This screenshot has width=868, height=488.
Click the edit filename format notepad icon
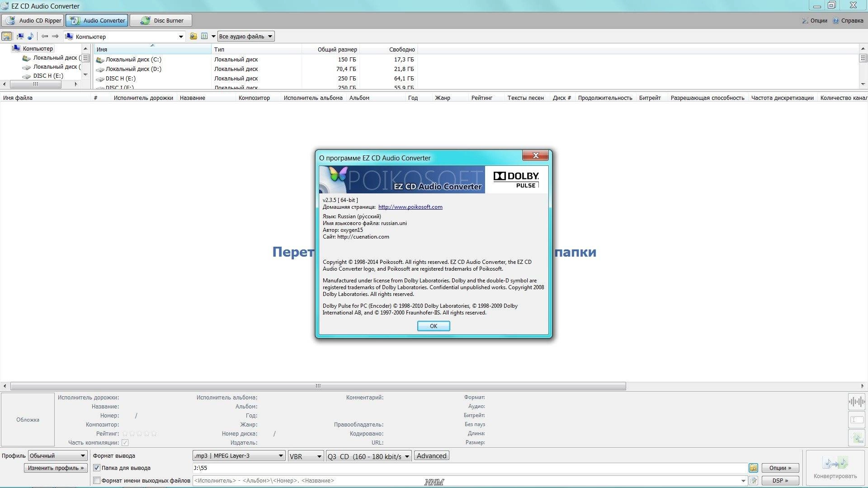(753, 481)
